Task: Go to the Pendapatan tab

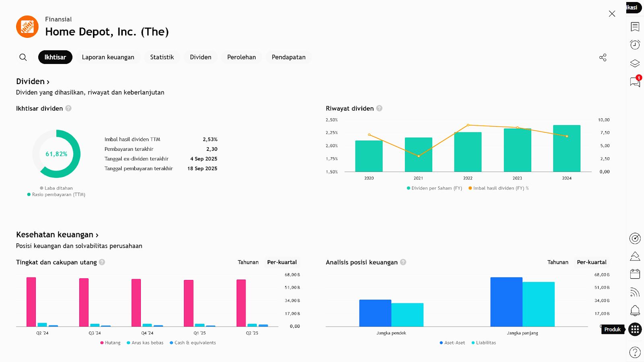Action: coord(288,57)
